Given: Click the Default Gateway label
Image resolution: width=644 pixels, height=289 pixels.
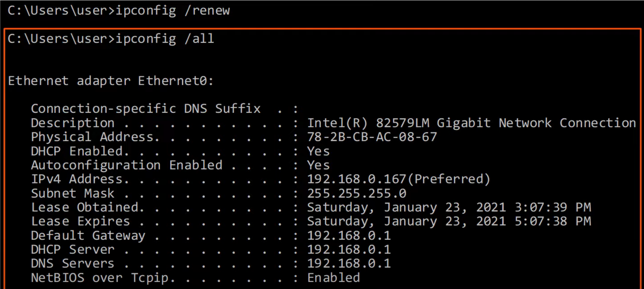Looking at the screenshot, I should (88, 236).
